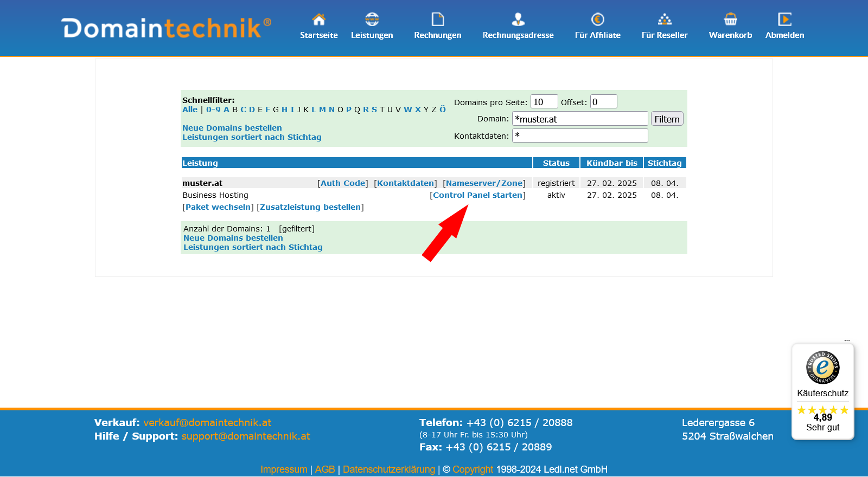Screen dimensions: 868x477
Task: Open Rechnungsadresse via the person icon
Action: pos(518,20)
